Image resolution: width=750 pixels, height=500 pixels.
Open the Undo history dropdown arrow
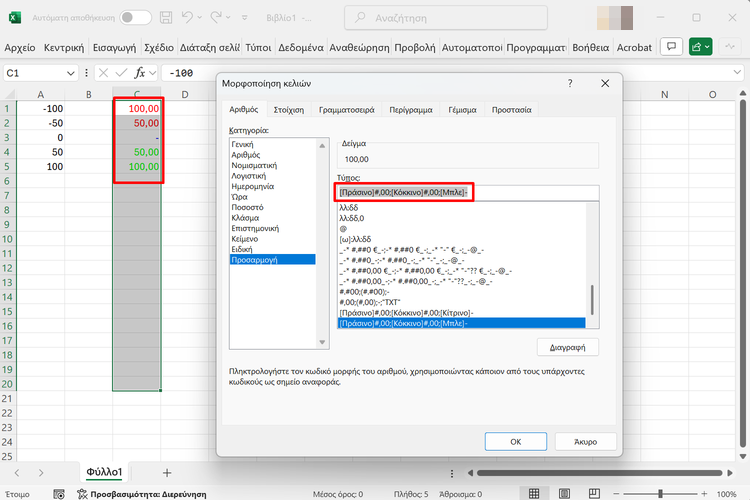pos(199,18)
